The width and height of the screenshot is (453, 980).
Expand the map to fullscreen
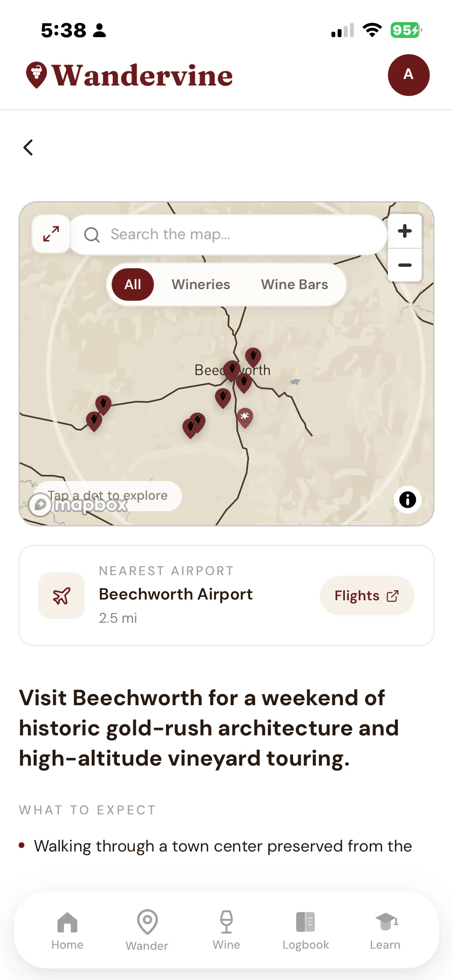(51, 234)
